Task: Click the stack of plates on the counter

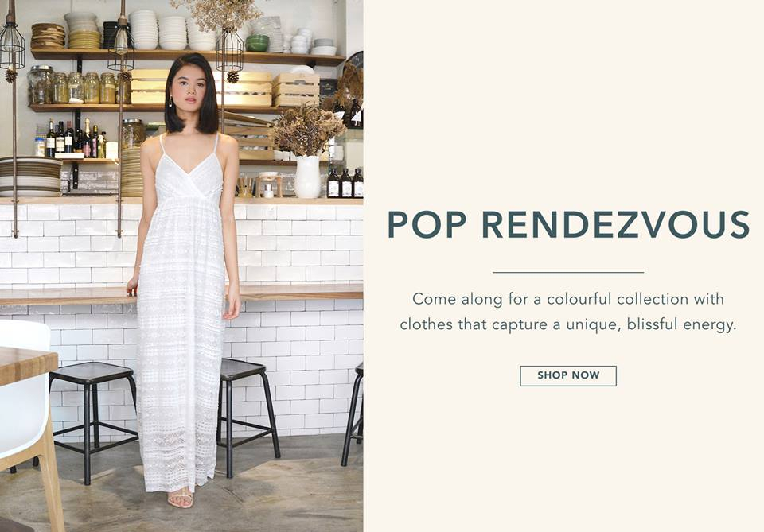Action: pyautogui.click(x=30, y=177)
